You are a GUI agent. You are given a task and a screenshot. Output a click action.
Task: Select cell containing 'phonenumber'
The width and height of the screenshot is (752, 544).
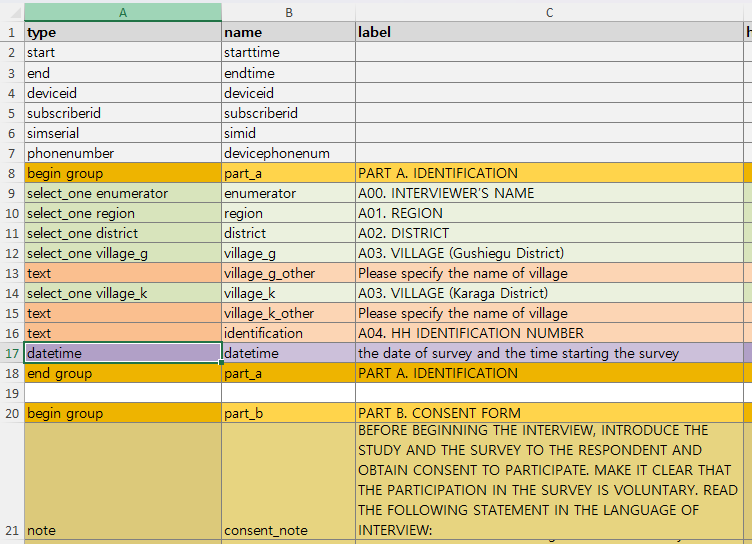[123, 154]
